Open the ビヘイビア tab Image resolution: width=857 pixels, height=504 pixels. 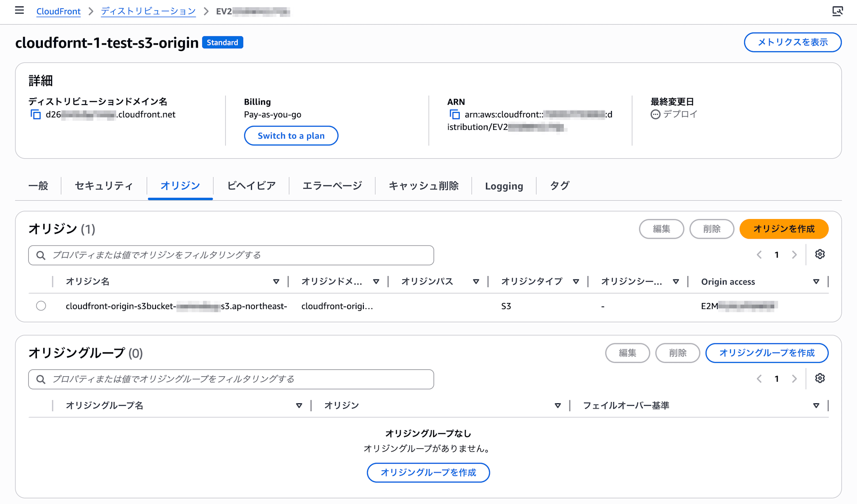tap(251, 186)
